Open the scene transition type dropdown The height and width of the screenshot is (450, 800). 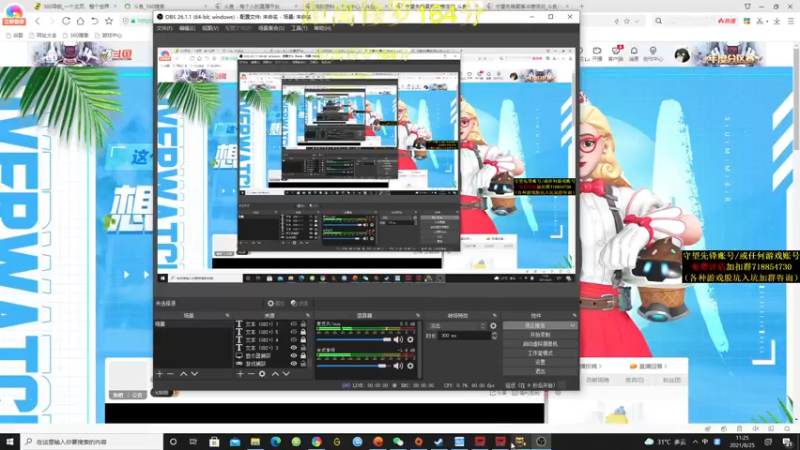[x=457, y=326]
